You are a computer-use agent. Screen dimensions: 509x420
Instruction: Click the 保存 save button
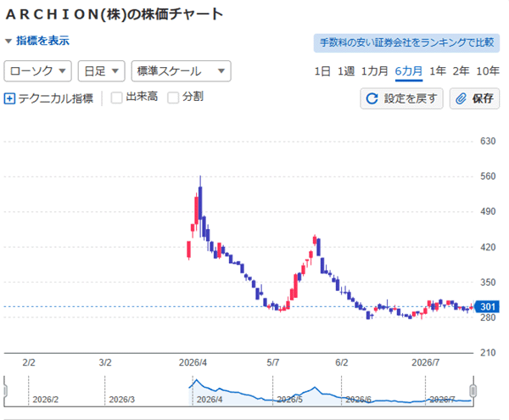(474, 98)
